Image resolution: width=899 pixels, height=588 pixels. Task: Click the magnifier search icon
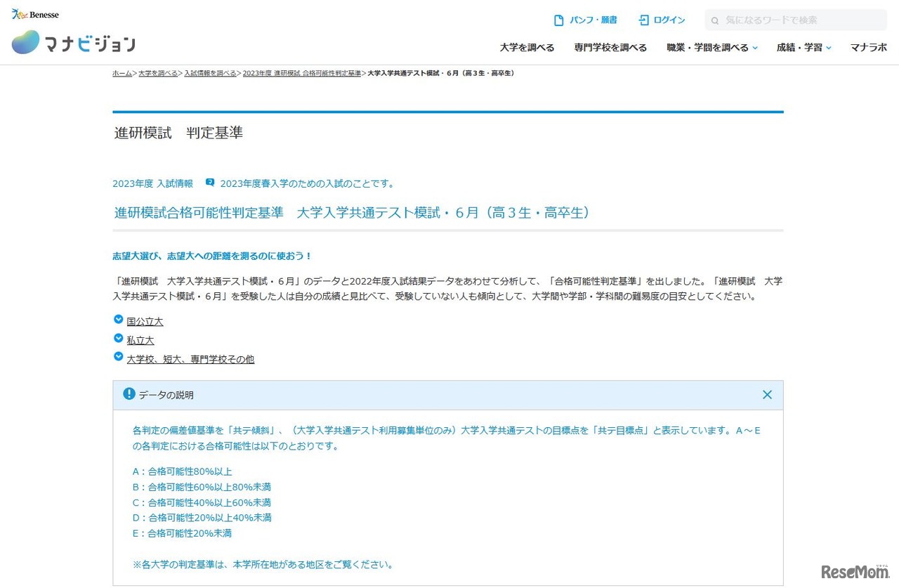click(x=715, y=21)
